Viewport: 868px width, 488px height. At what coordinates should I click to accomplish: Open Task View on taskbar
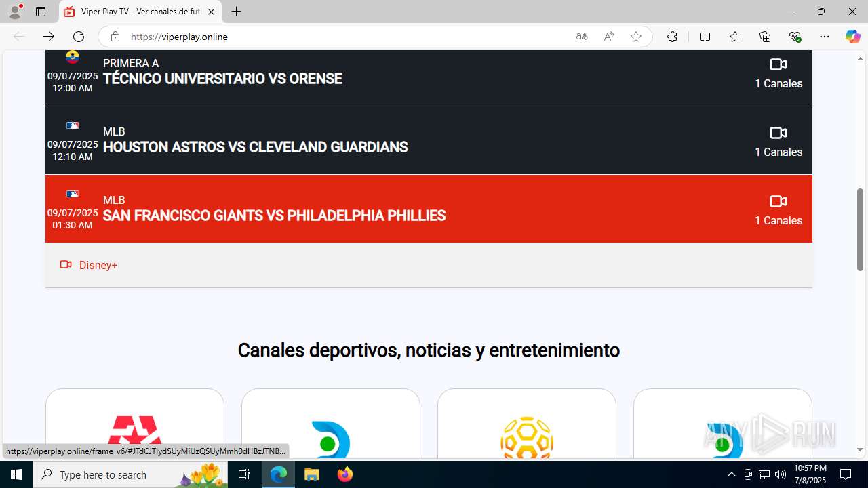coord(244,474)
